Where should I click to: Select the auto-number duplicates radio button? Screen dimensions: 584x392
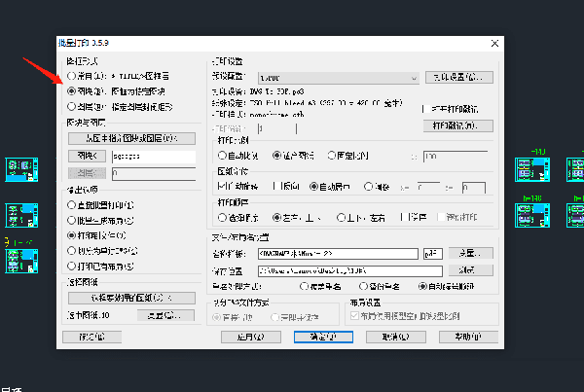pos(422,286)
